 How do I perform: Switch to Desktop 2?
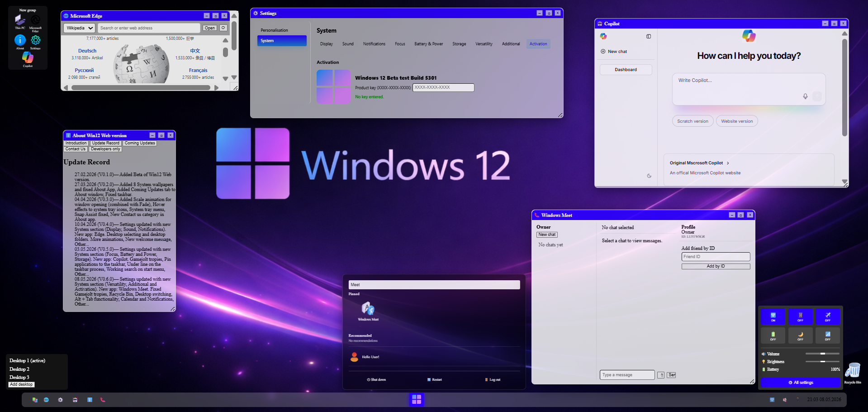19,369
